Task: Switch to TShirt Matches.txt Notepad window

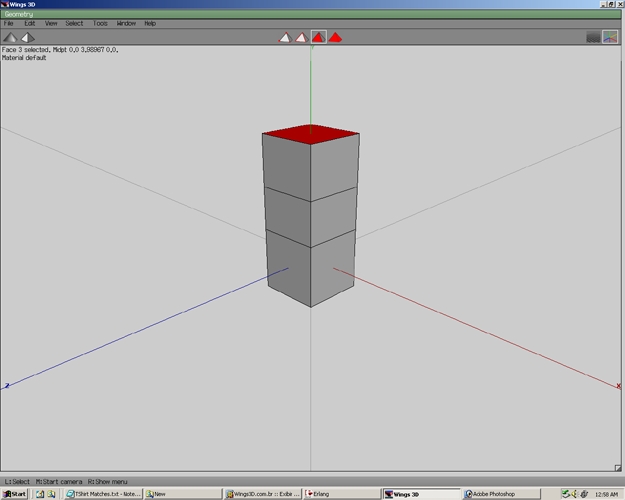Action: pyautogui.click(x=103, y=494)
